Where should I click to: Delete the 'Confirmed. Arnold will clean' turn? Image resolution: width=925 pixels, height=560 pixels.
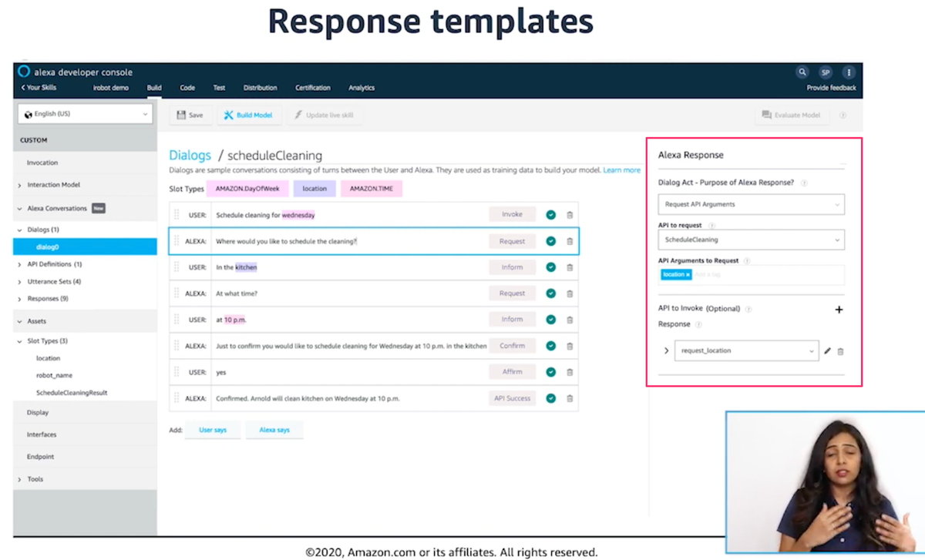coord(570,398)
